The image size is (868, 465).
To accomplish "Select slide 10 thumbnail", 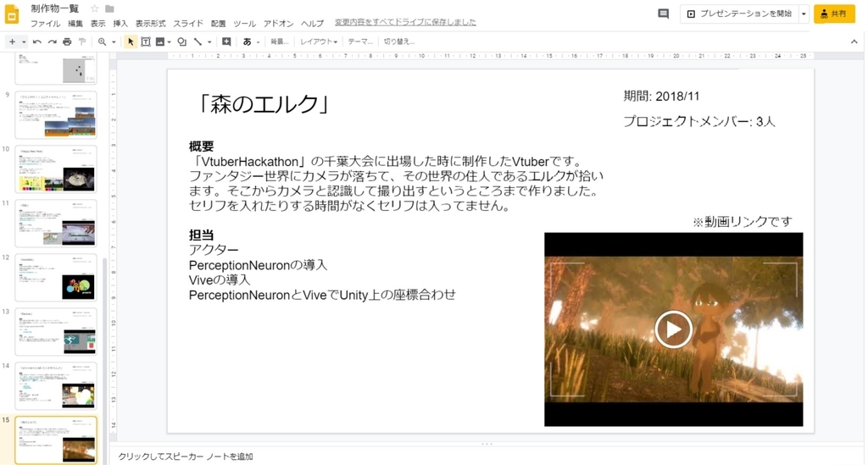I will pyautogui.click(x=56, y=169).
